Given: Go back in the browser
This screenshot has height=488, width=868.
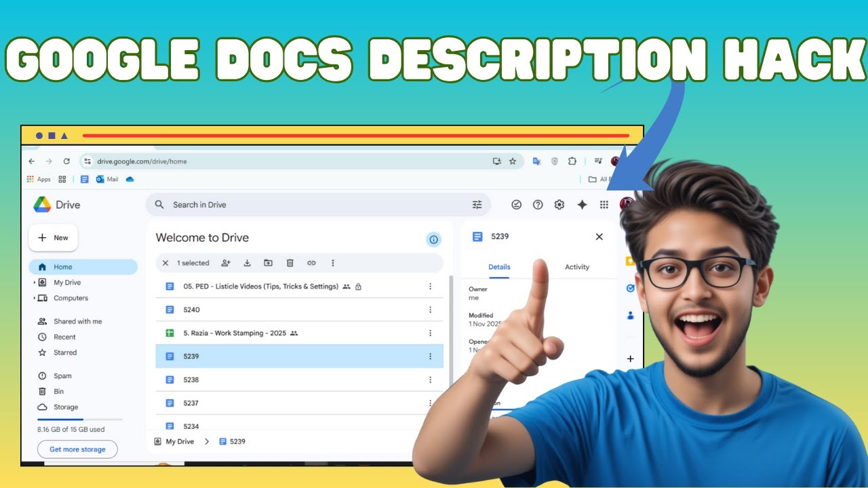Looking at the screenshot, I should tap(31, 161).
